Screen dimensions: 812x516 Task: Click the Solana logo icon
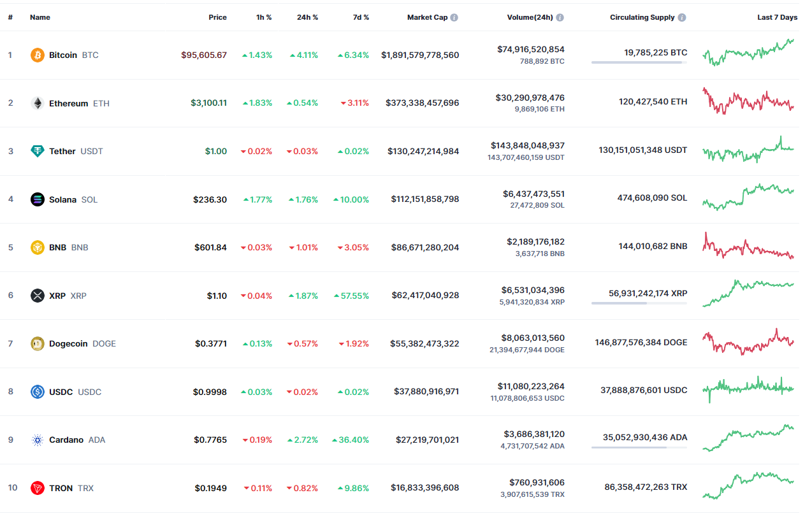pos(38,199)
